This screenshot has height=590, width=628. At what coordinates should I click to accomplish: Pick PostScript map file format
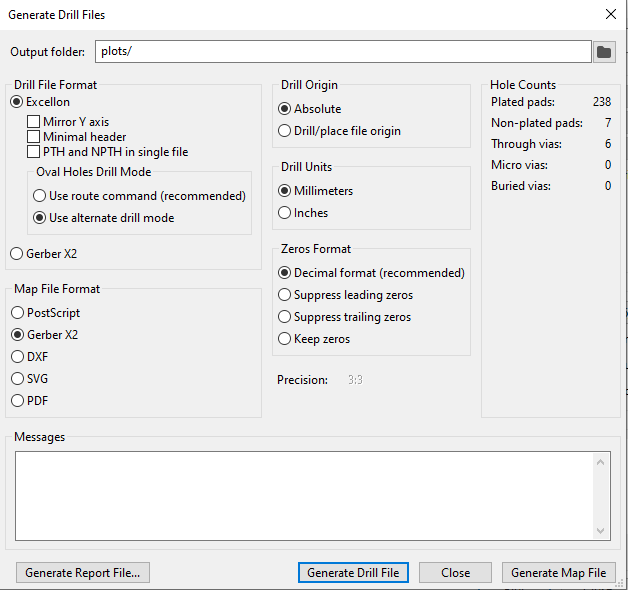coord(46,312)
